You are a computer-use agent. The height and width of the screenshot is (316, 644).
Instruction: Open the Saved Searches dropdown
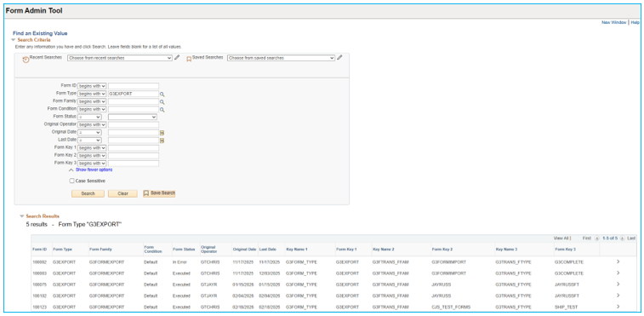point(281,58)
